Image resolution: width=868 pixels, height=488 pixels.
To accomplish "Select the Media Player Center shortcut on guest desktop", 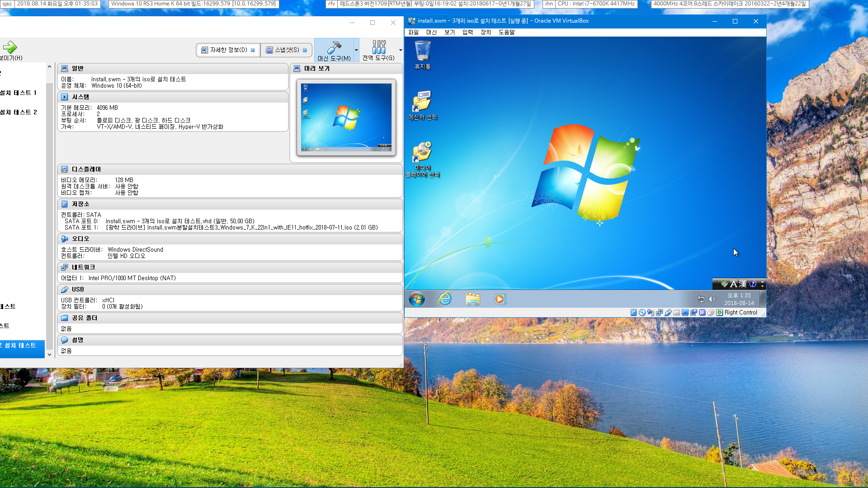I will [x=423, y=159].
